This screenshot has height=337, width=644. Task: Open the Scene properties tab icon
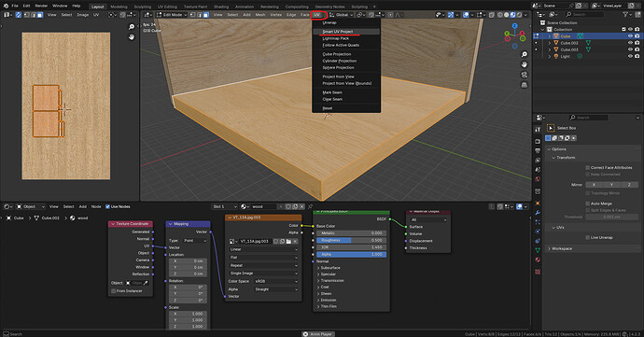(538, 170)
